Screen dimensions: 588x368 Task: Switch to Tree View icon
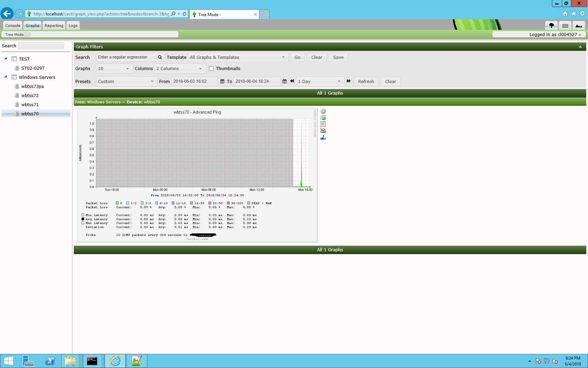coord(552,26)
